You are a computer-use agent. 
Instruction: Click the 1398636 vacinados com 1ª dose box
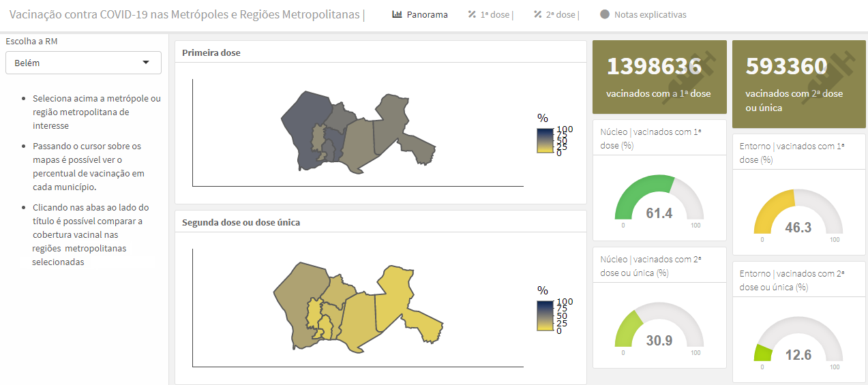coord(659,76)
